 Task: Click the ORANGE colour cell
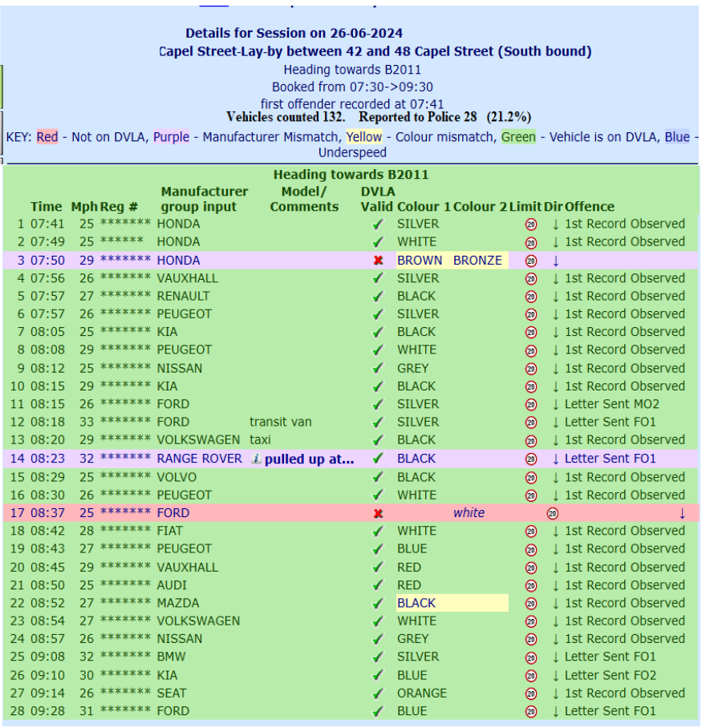[x=422, y=694]
